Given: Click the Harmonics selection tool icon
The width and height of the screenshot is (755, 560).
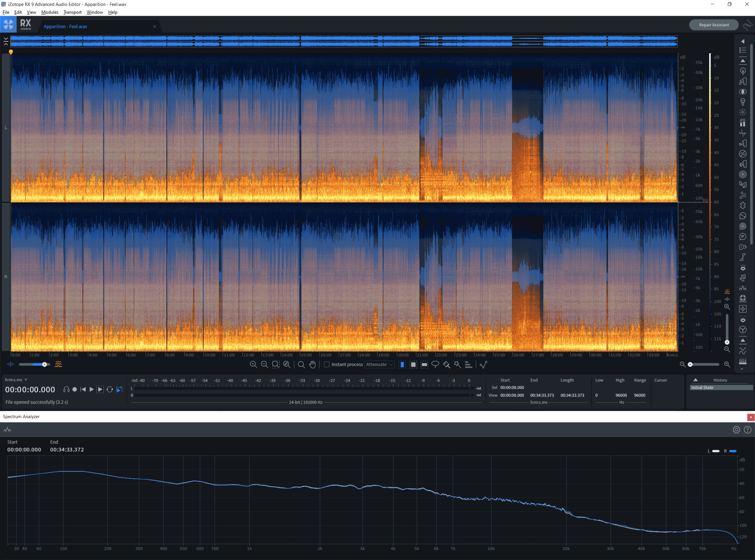Looking at the screenshot, I should (x=469, y=364).
